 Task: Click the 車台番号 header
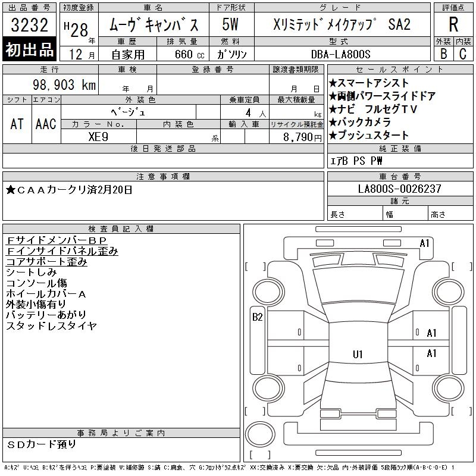[400, 177]
